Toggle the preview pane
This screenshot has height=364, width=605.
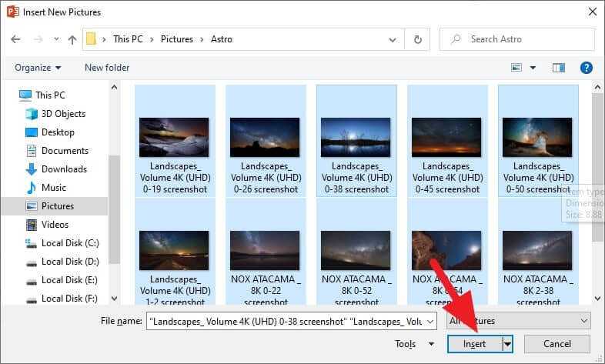pos(558,68)
